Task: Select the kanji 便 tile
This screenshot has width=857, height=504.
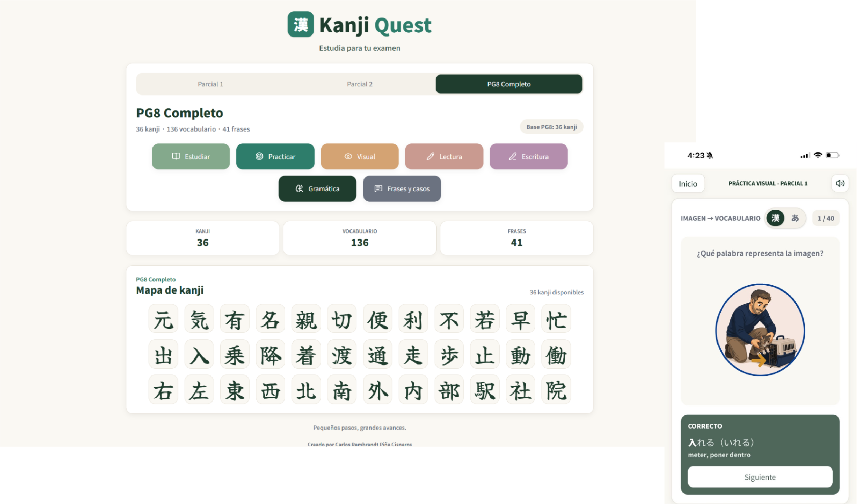Action: tap(378, 318)
